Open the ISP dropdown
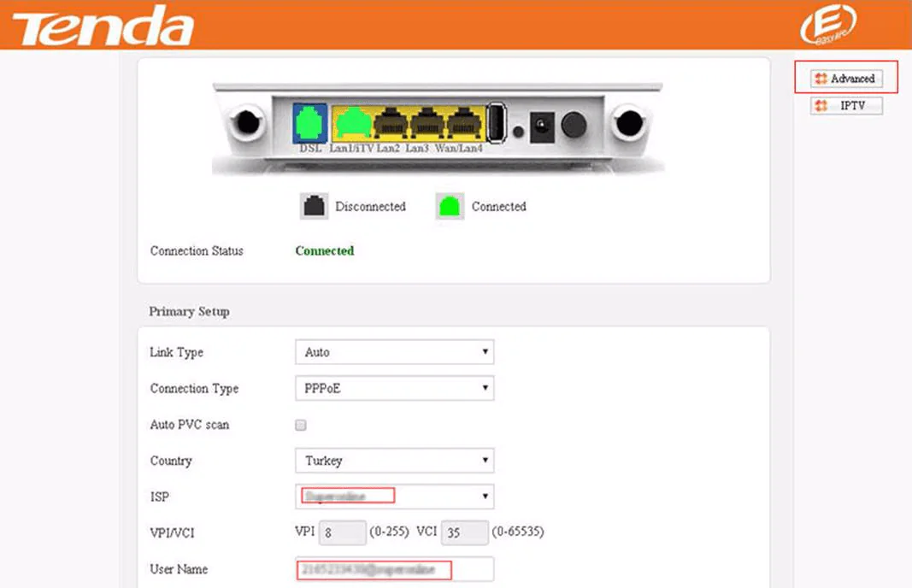 [x=395, y=496]
